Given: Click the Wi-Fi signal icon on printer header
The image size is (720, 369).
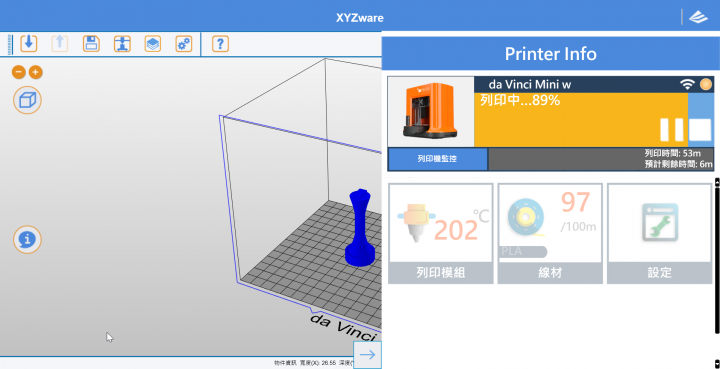Looking at the screenshot, I should tap(687, 84).
